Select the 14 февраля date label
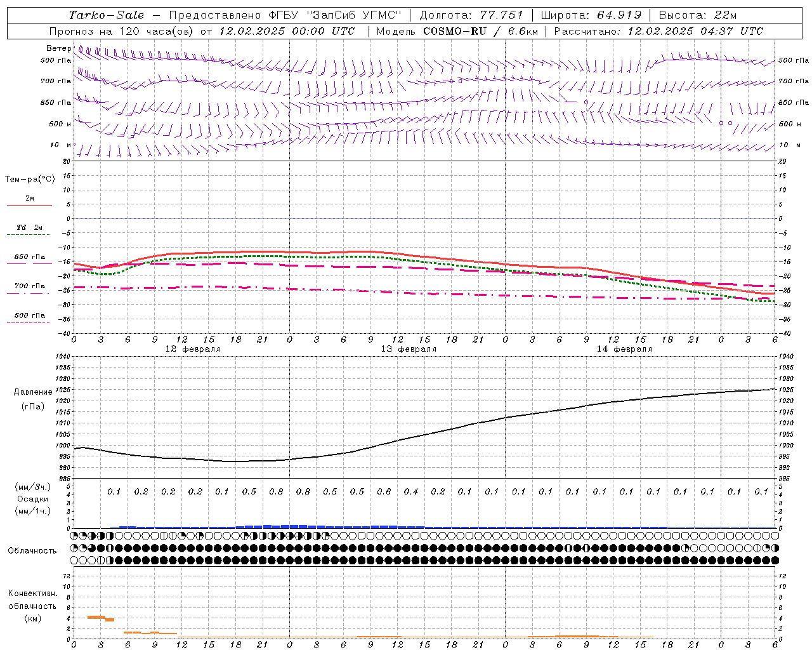The height and width of the screenshot is (650, 812). [x=624, y=349]
